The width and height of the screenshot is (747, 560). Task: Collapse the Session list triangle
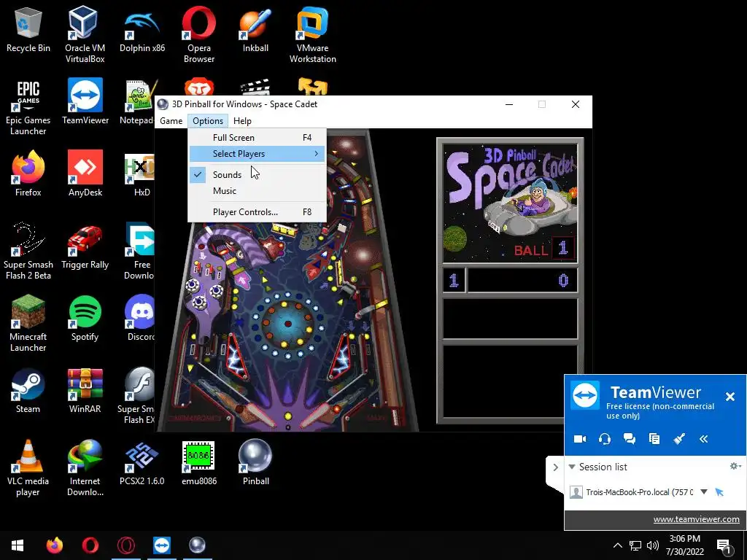click(572, 467)
